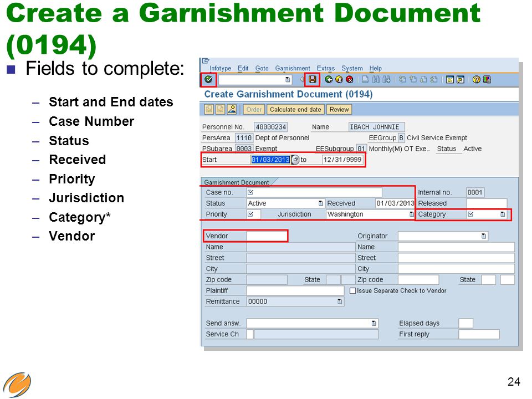Click the Service Ch small field
Screen dimensions: 532x399
tap(250, 334)
